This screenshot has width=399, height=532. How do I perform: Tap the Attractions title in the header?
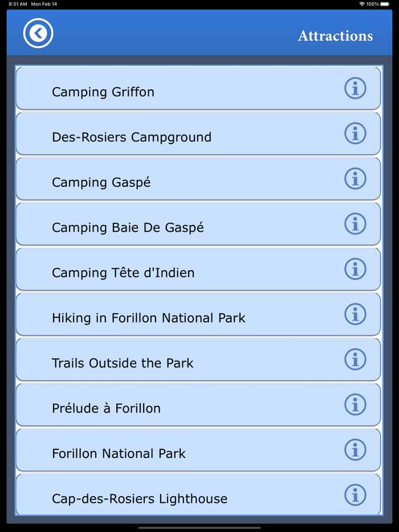tap(336, 35)
